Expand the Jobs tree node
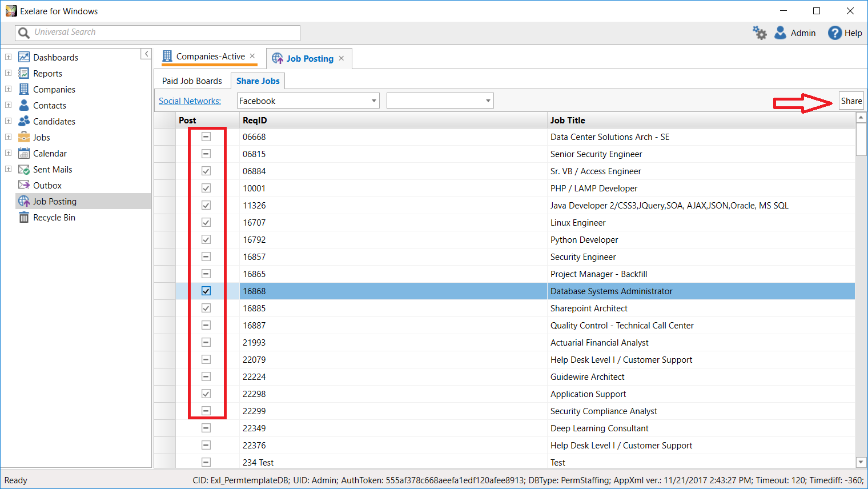The width and height of the screenshot is (868, 489). coord(8,137)
